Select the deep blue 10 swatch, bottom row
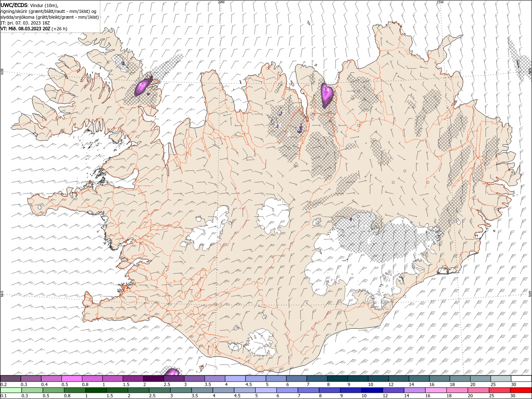The image size is (532, 399). 372,390
